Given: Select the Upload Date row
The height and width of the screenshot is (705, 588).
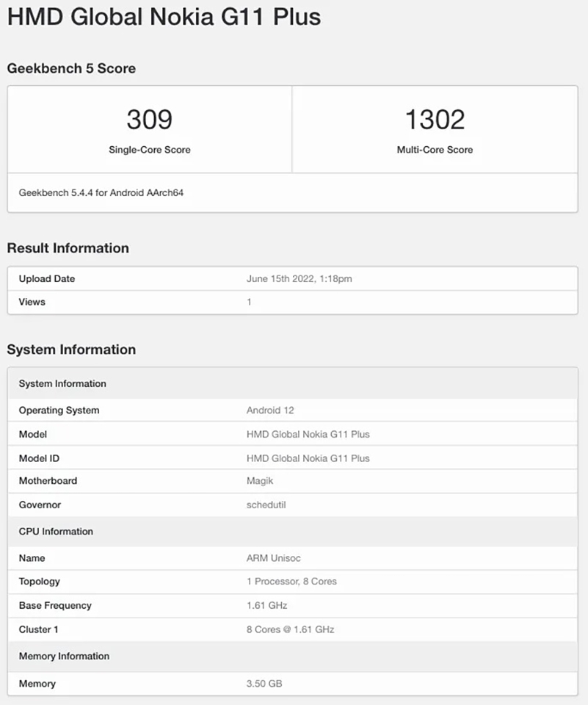Looking at the screenshot, I should [294, 278].
